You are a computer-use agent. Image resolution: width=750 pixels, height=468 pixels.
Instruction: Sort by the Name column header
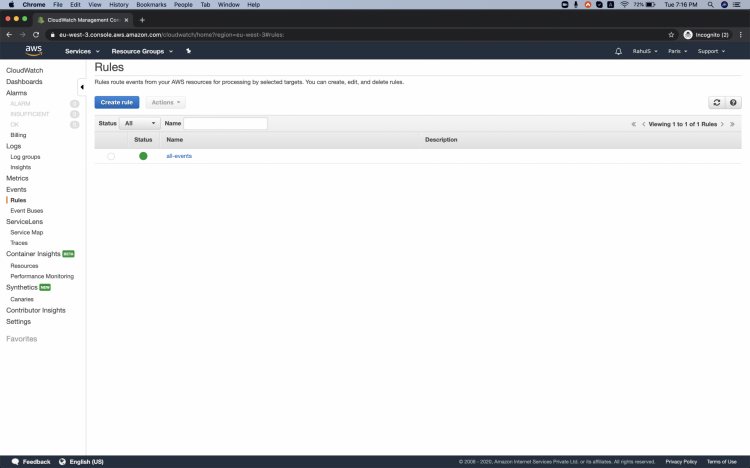click(x=175, y=140)
